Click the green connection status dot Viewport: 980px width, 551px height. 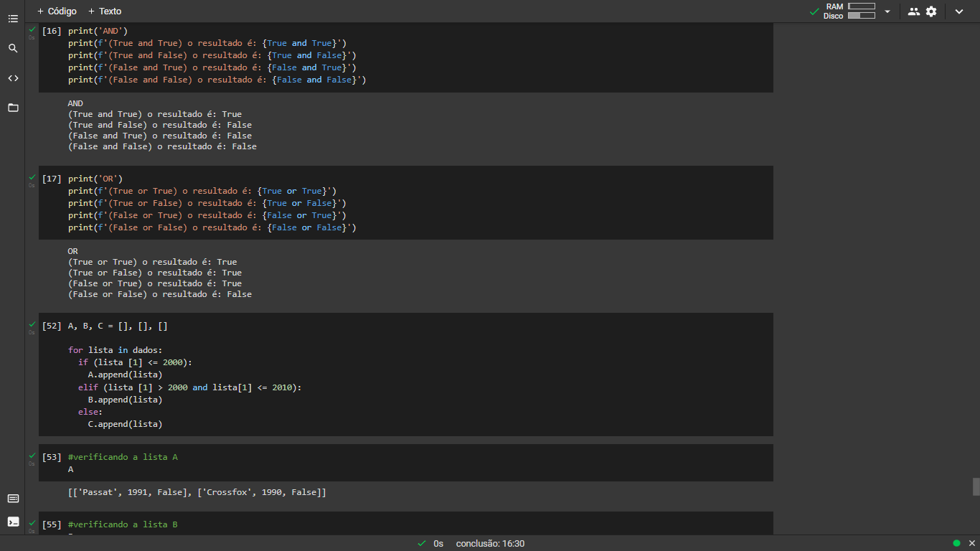tap(956, 543)
